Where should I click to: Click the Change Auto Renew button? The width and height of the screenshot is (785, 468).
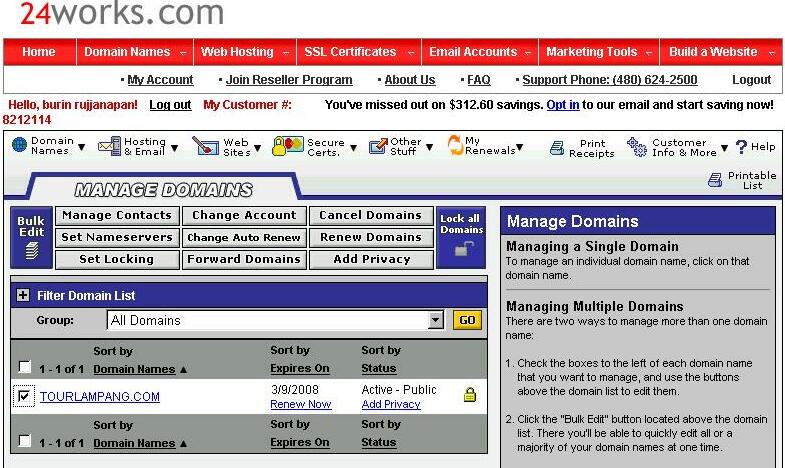[x=244, y=238]
